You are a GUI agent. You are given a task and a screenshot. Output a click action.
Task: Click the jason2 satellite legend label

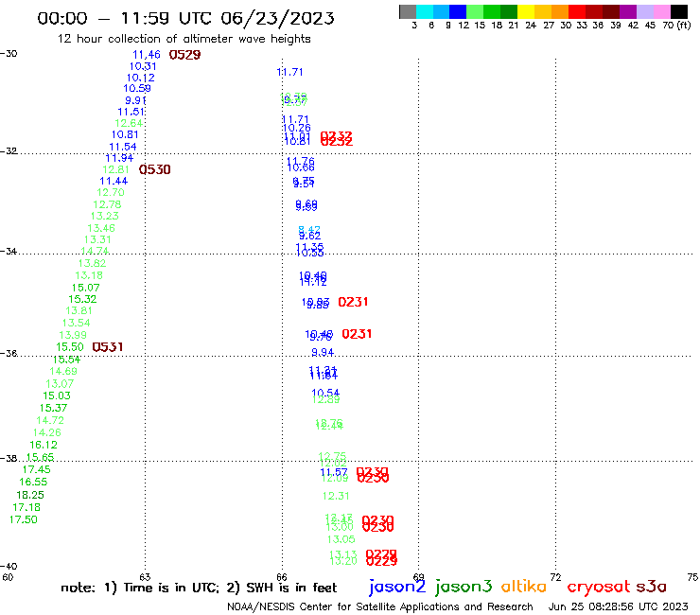[397, 587]
